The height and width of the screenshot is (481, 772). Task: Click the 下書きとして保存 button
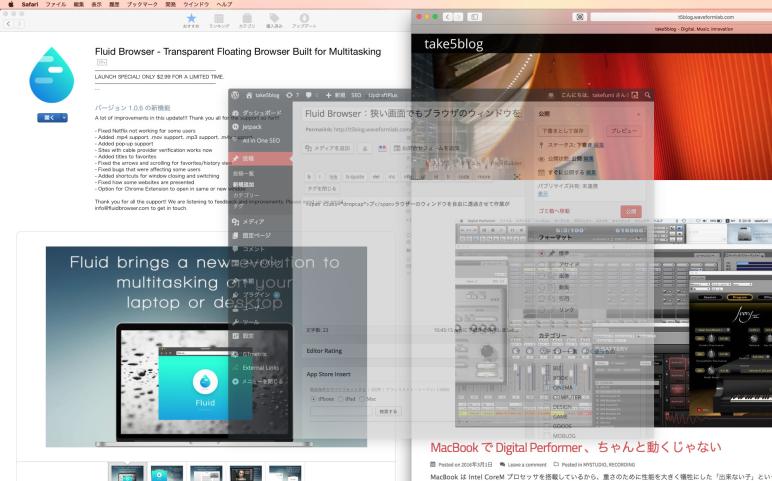[x=563, y=131]
